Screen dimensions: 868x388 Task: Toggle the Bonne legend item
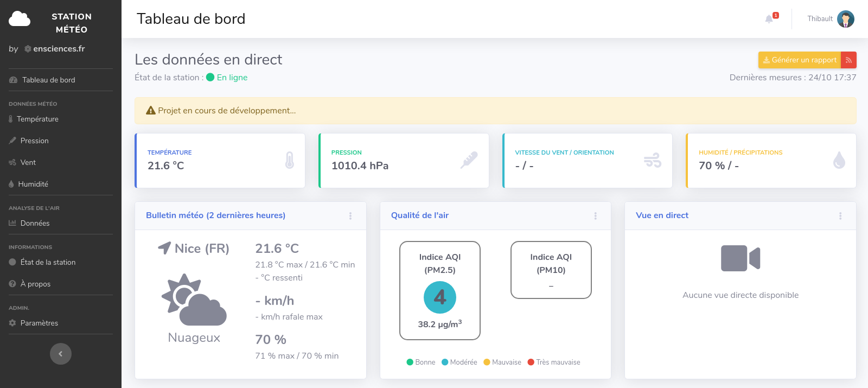point(421,362)
